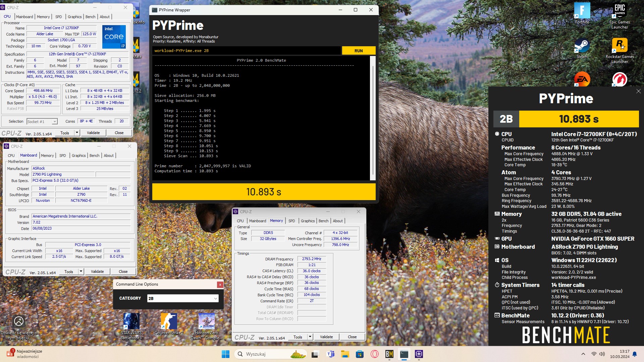Expand Tools arrow in Mainboard window
The height and width of the screenshot is (362, 644).
click(x=81, y=271)
